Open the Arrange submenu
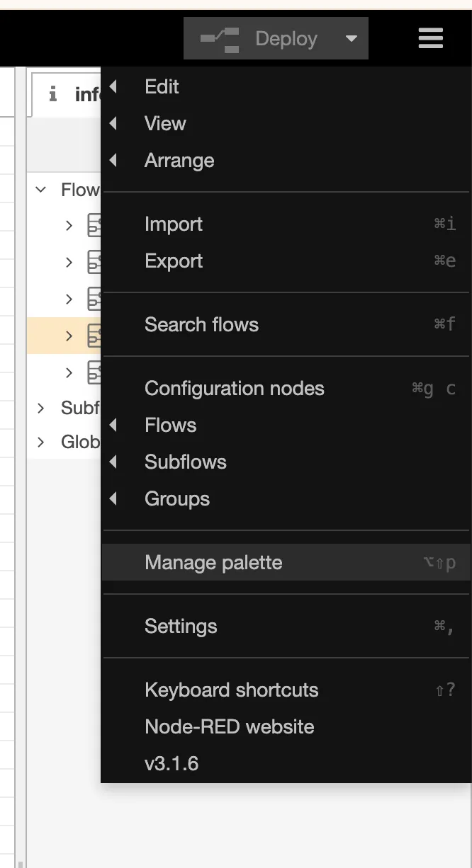 pyautogui.click(x=286, y=160)
